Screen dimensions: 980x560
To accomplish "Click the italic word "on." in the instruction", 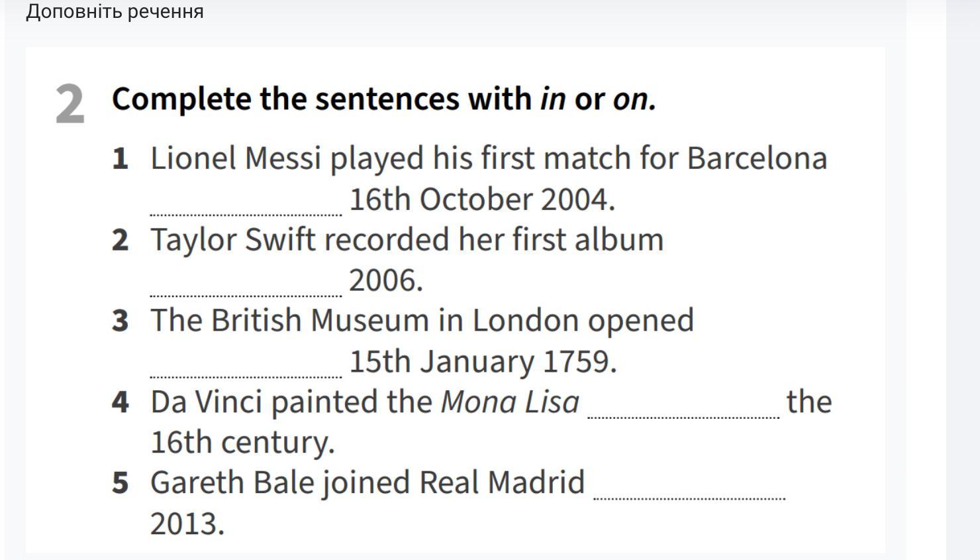I will pos(634,99).
